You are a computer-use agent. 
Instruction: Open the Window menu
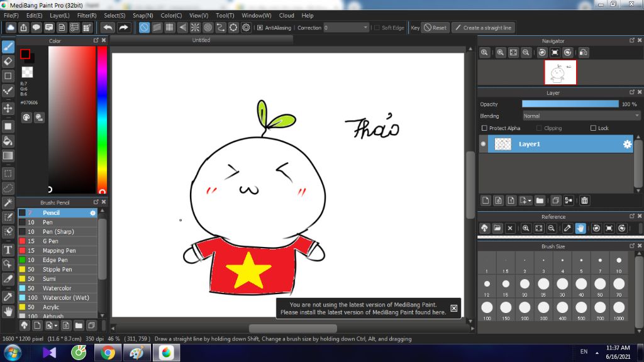pos(257,15)
